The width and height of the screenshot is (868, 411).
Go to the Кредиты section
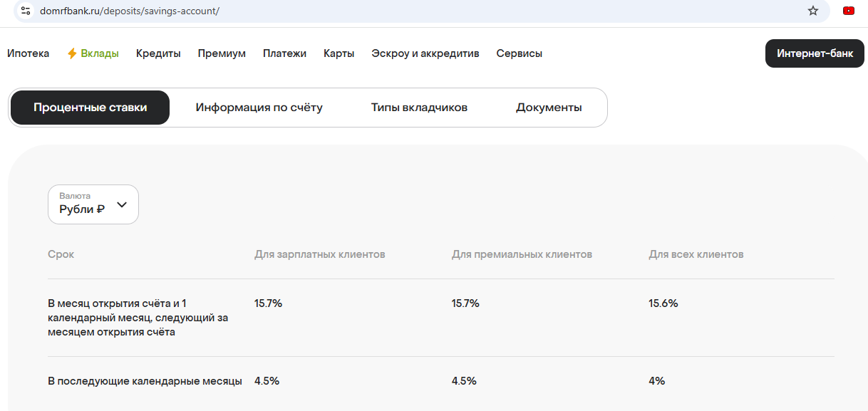point(158,53)
